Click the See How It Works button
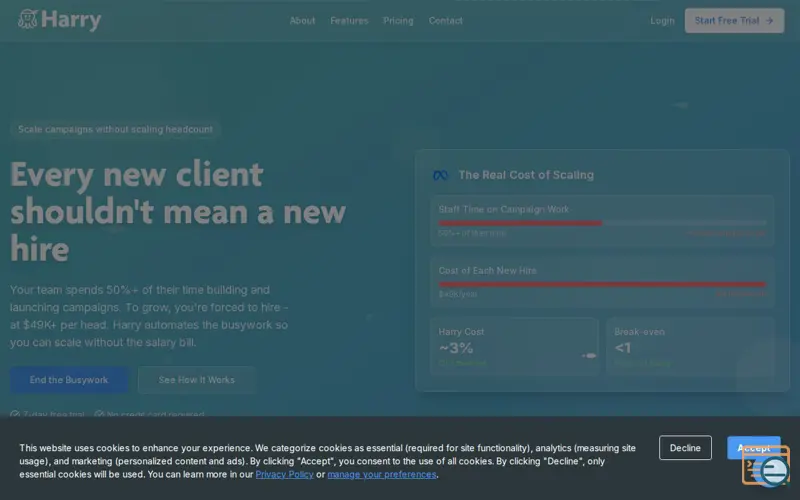 (x=196, y=380)
